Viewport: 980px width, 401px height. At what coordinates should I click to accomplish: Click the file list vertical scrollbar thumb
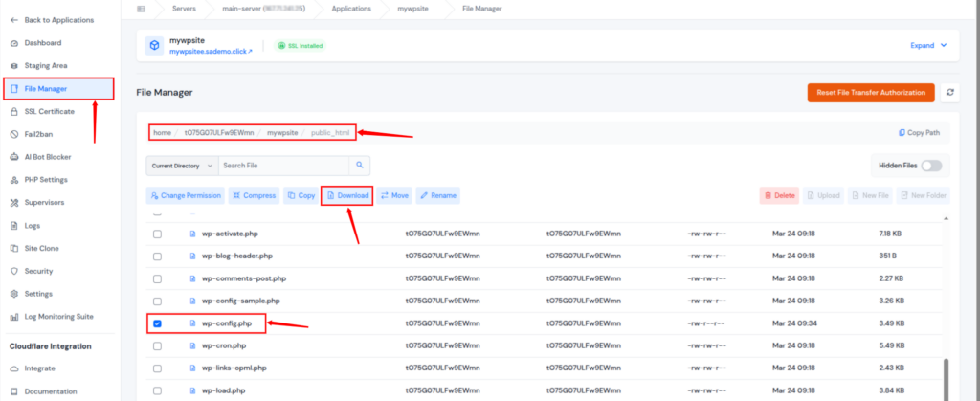946,379
